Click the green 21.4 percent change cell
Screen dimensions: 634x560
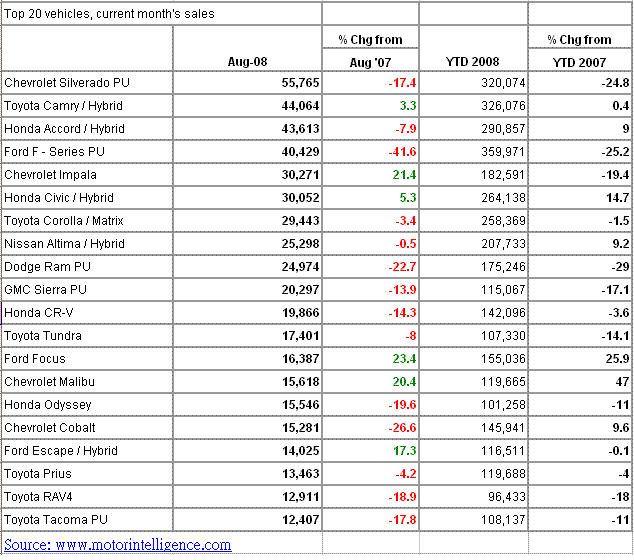[371, 175]
